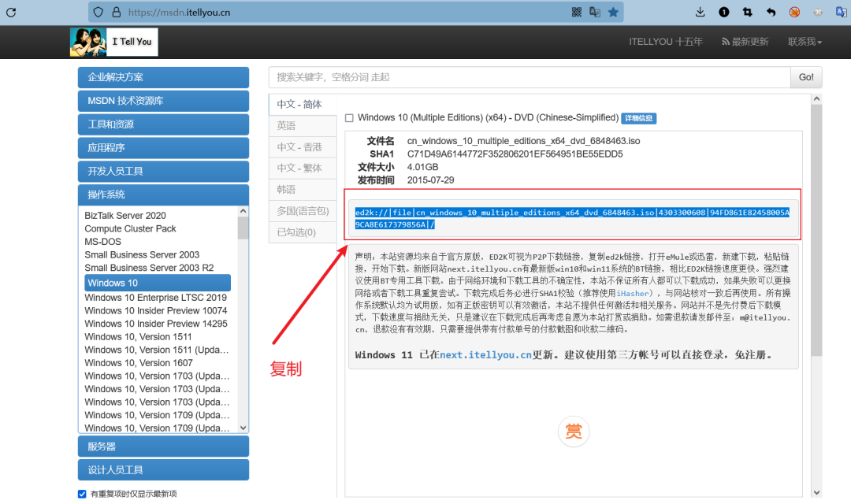Click the I Tell You site logo

pos(114,42)
